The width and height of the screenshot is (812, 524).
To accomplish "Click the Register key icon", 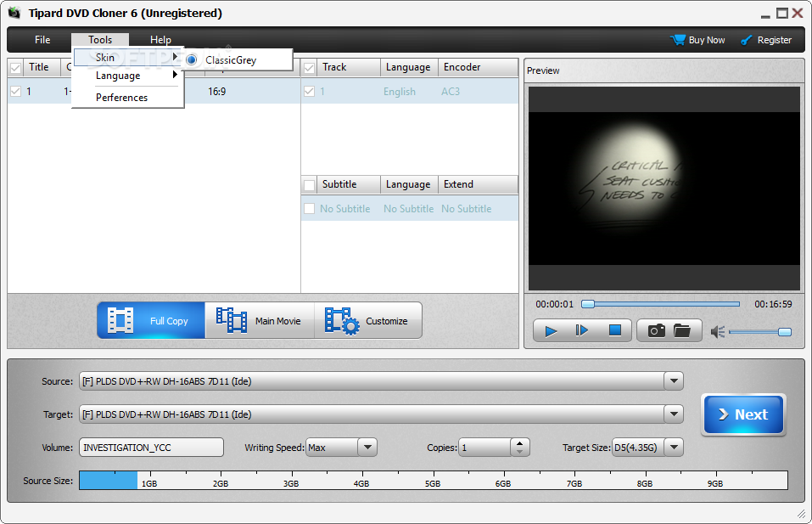I will click(x=746, y=40).
